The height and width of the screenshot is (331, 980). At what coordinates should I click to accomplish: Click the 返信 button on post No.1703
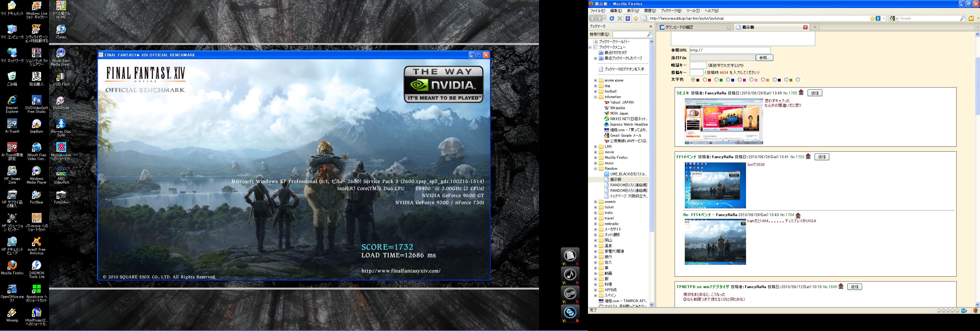click(822, 157)
